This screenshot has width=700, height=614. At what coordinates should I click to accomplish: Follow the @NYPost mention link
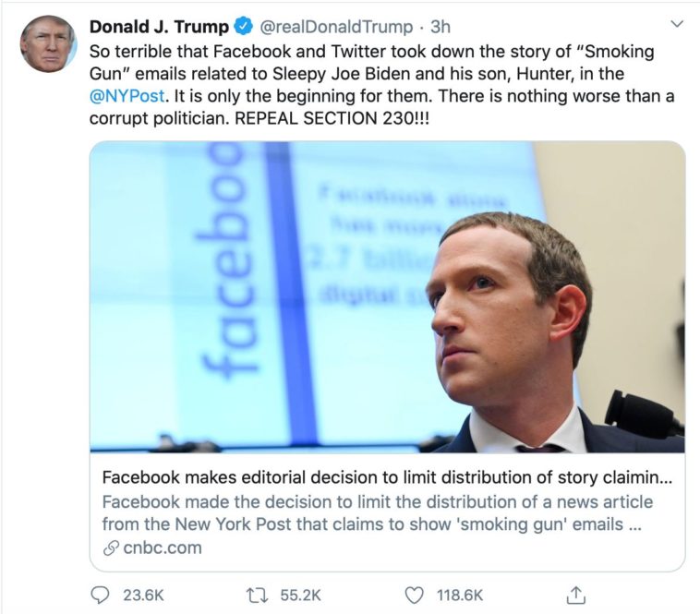(x=127, y=96)
